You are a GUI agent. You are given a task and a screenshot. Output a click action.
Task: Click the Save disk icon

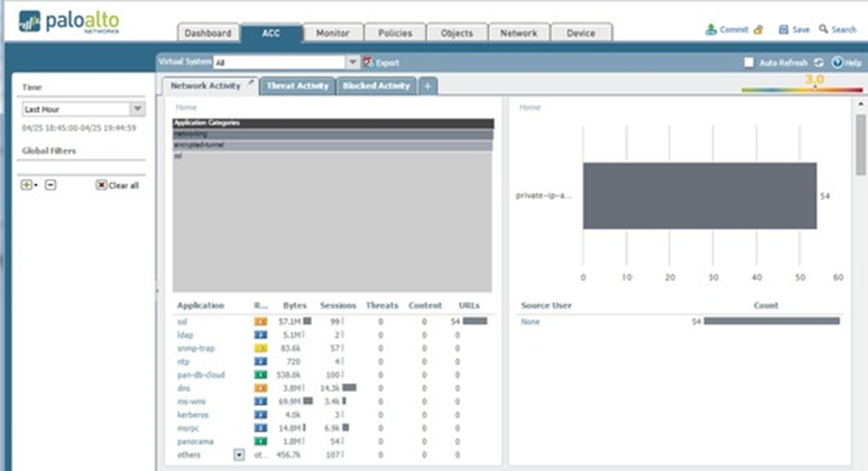coord(783,30)
